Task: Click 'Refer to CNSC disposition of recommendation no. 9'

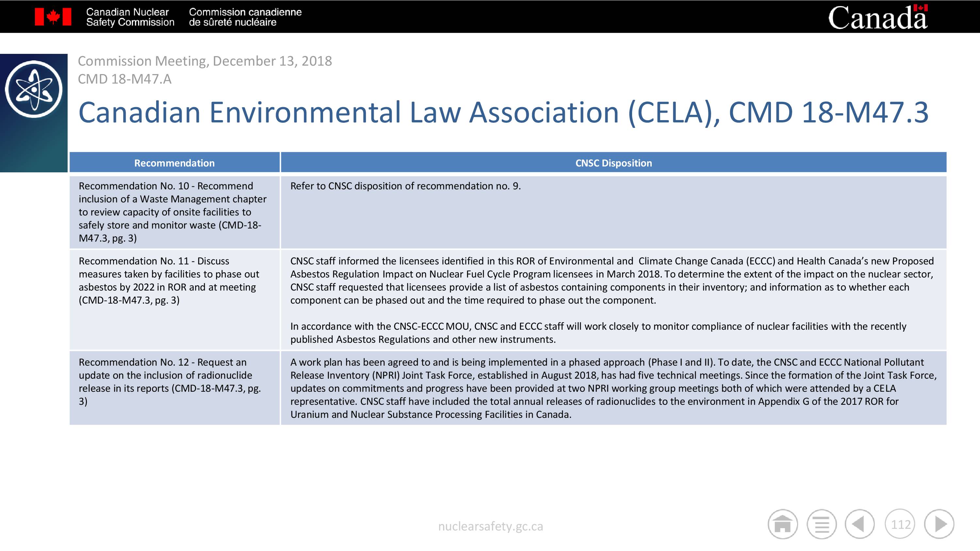Action: [x=405, y=186]
